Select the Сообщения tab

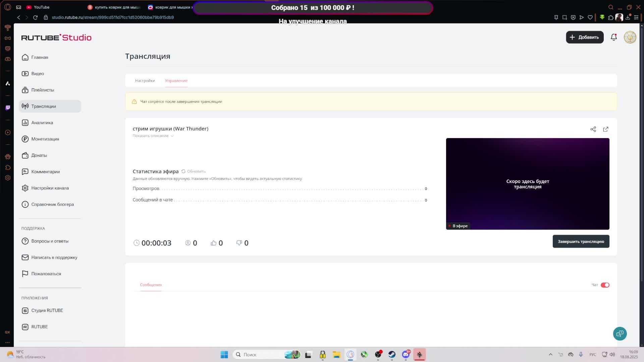[151, 285]
